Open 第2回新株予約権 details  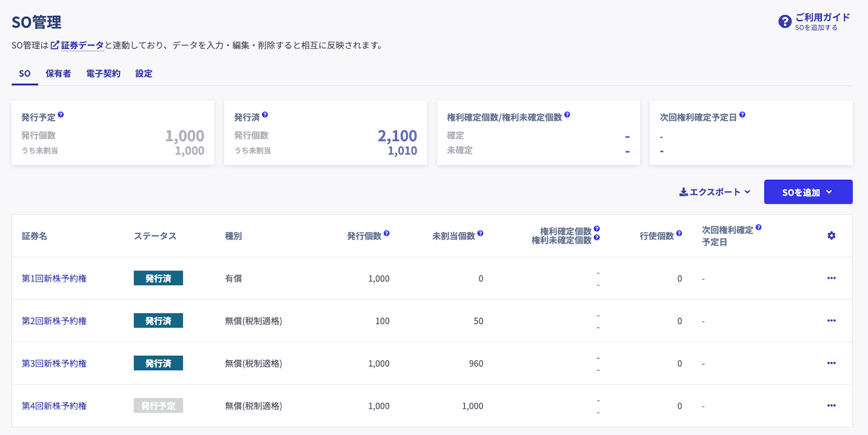click(x=54, y=321)
